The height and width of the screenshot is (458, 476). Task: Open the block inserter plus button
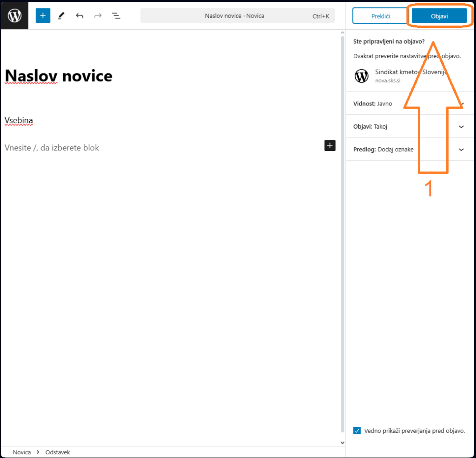[43, 16]
